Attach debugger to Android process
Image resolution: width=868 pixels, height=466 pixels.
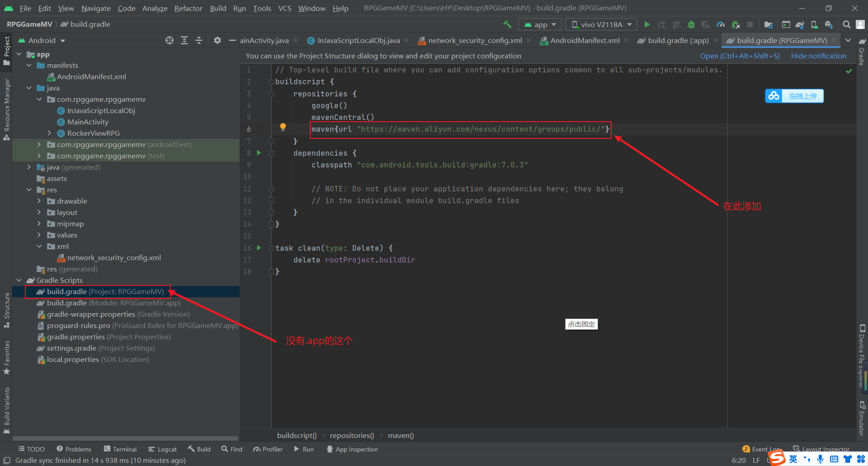tap(736, 24)
